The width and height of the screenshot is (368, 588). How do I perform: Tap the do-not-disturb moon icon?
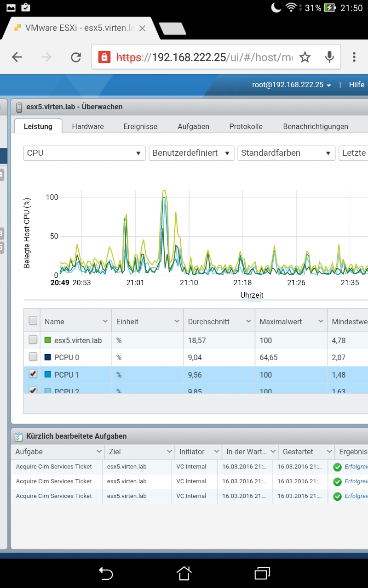pos(276,7)
